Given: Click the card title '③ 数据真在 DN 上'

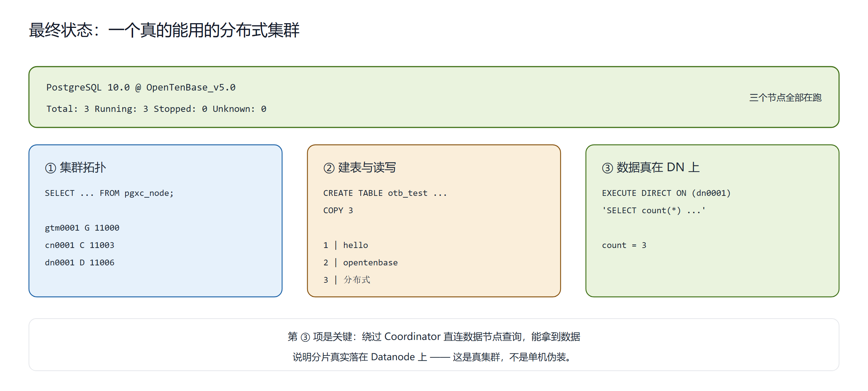Looking at the screenshot, I should (x=651, y=168).
